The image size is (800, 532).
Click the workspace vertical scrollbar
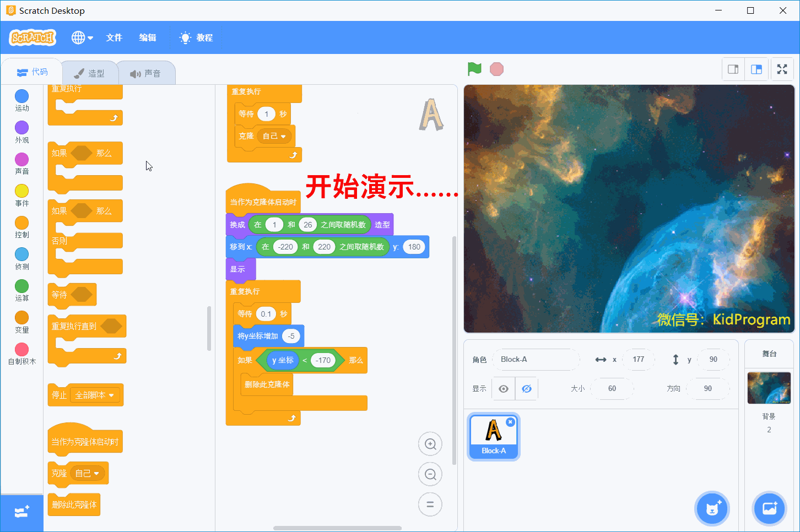(x=454, y=351)
